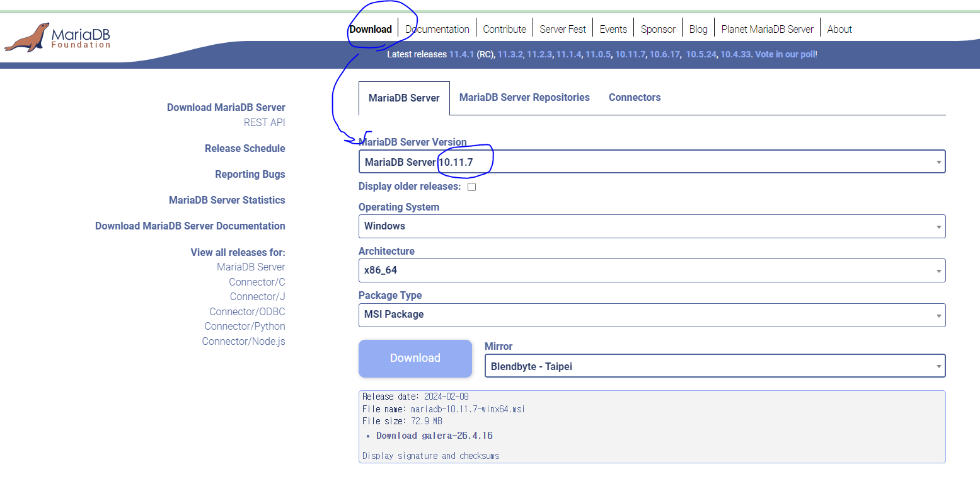This screenshot has width=980, height=481.
Task: Open latest release 11.0.5 link
Action: [598, 54]
